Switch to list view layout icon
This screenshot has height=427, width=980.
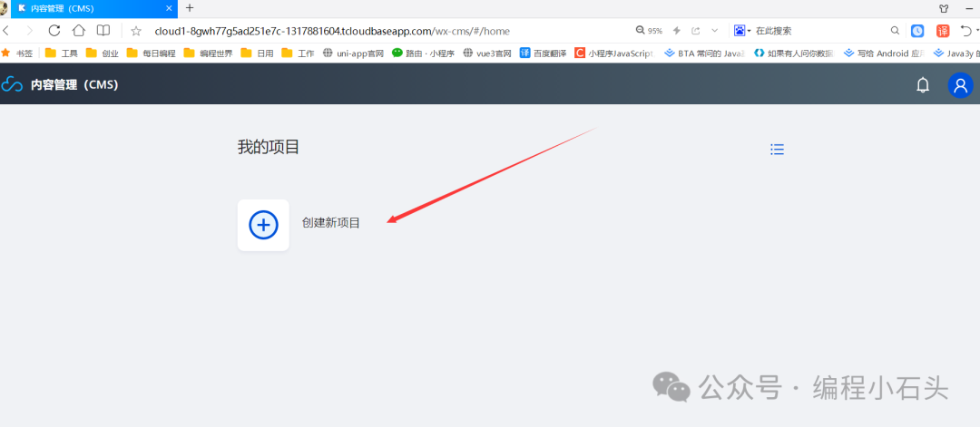[x=777, y=150]
